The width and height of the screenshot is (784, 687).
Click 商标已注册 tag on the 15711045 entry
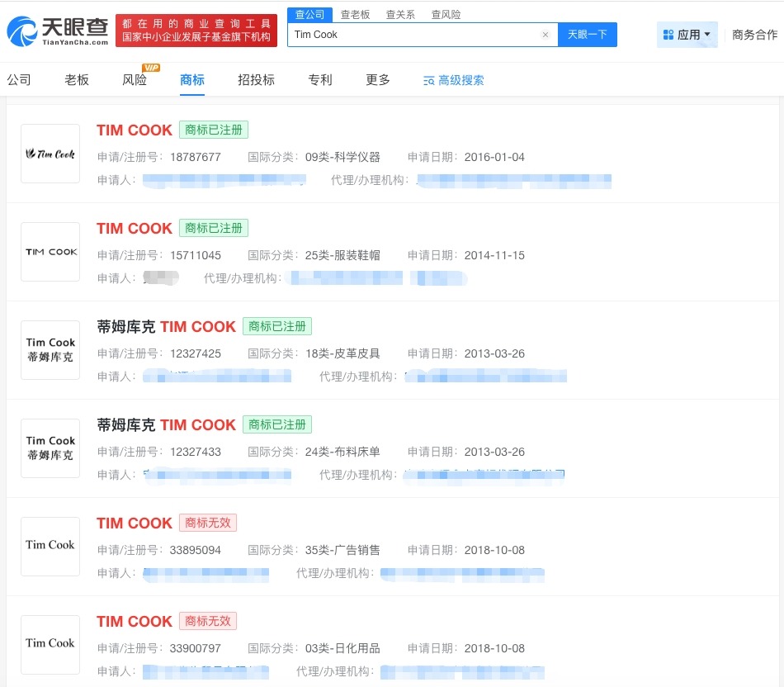[214, 228]
